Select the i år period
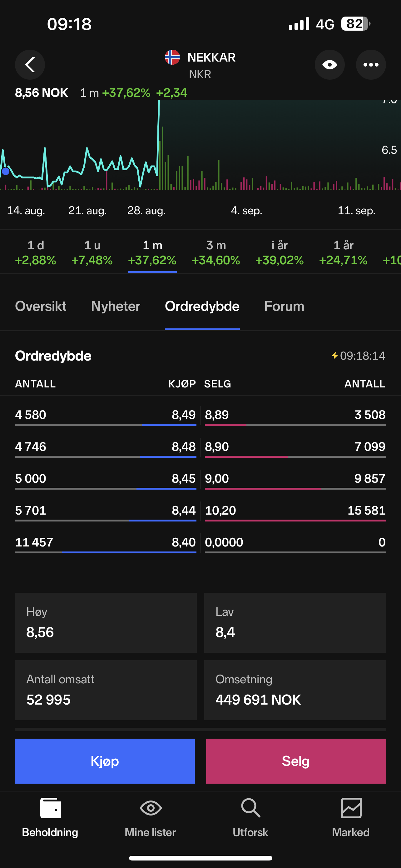Viewport: 401px width, 868px height. [280, 252]
